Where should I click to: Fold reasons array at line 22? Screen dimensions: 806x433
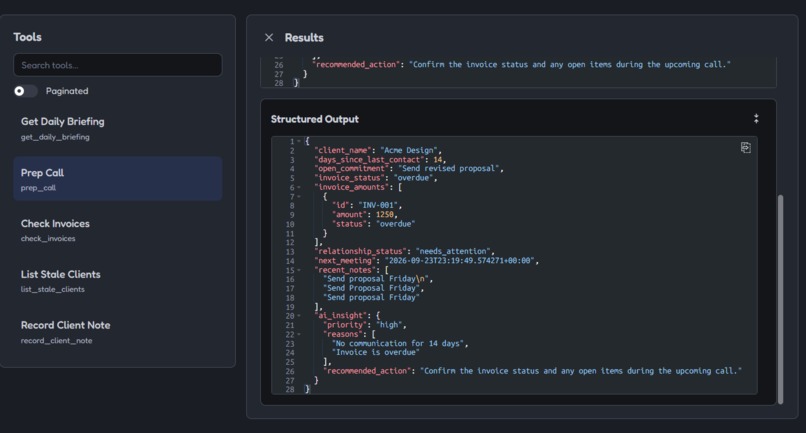[x=299, y=335]
